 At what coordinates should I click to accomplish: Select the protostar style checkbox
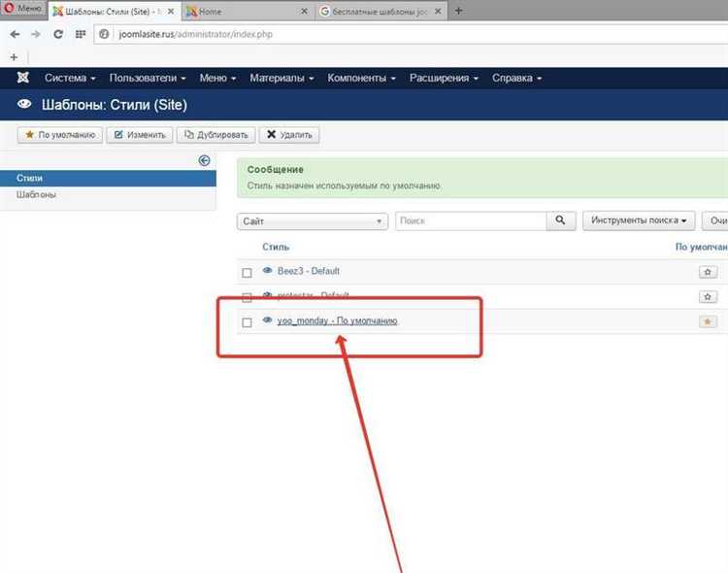[247, 297]
